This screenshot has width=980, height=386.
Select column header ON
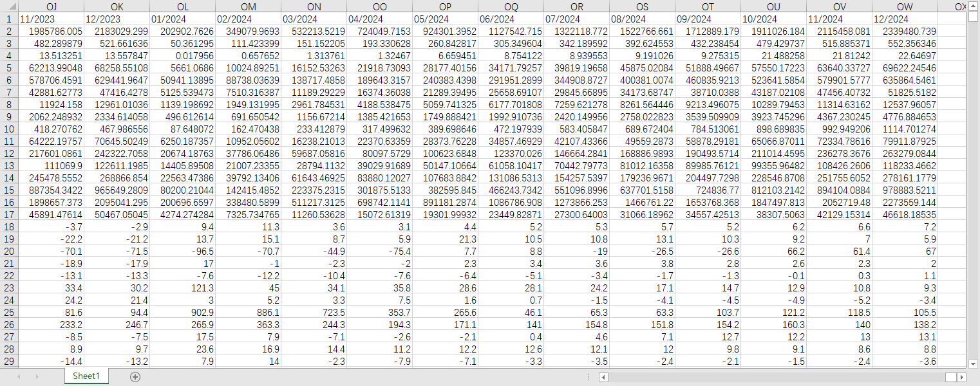click(x=314, y=6)
